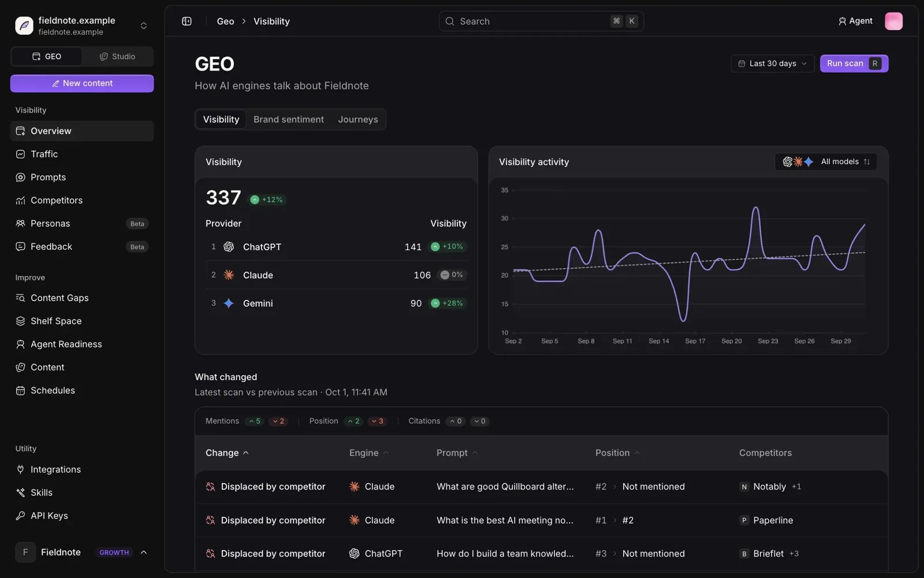Image resolution: width=924 pixels, height=578 pixels.
Task: Open Overview in the sidebar
Action: click(x=82, y=131)
